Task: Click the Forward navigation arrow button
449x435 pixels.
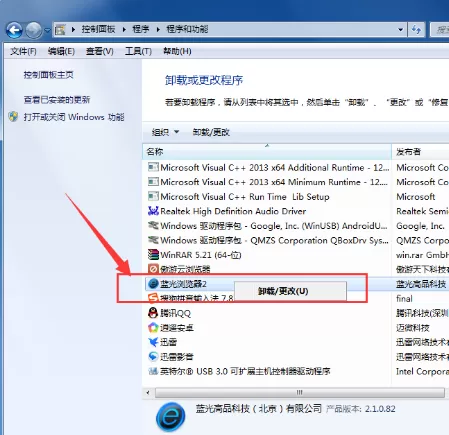Action: click(x=34, y=30)
